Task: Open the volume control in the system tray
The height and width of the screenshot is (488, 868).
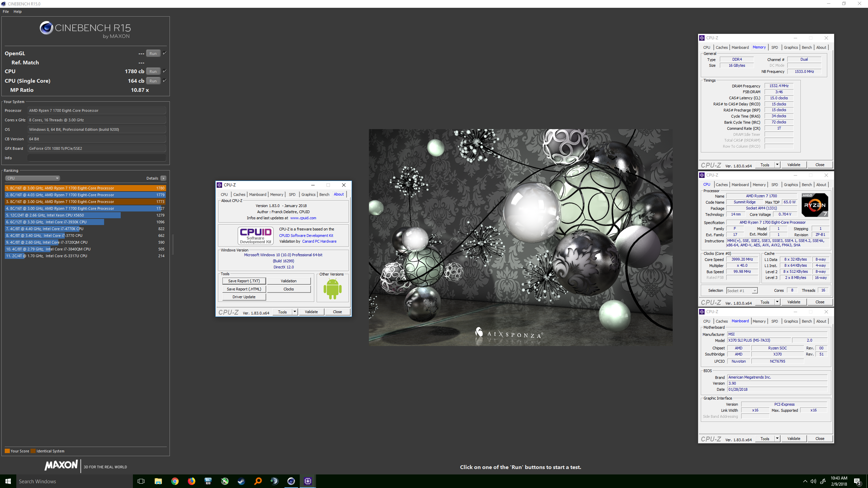Action: 813,481
